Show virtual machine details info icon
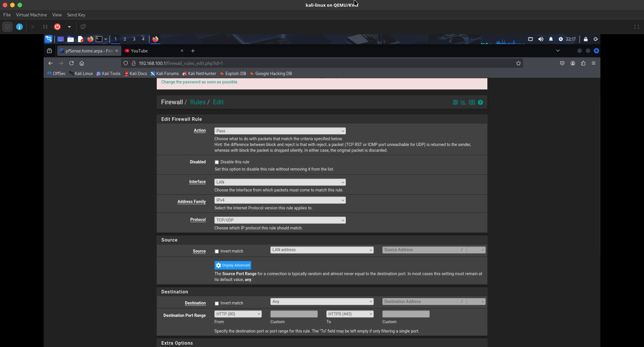Image resolution: width=644 pixels, height=347 pixels. coord(19,27)
